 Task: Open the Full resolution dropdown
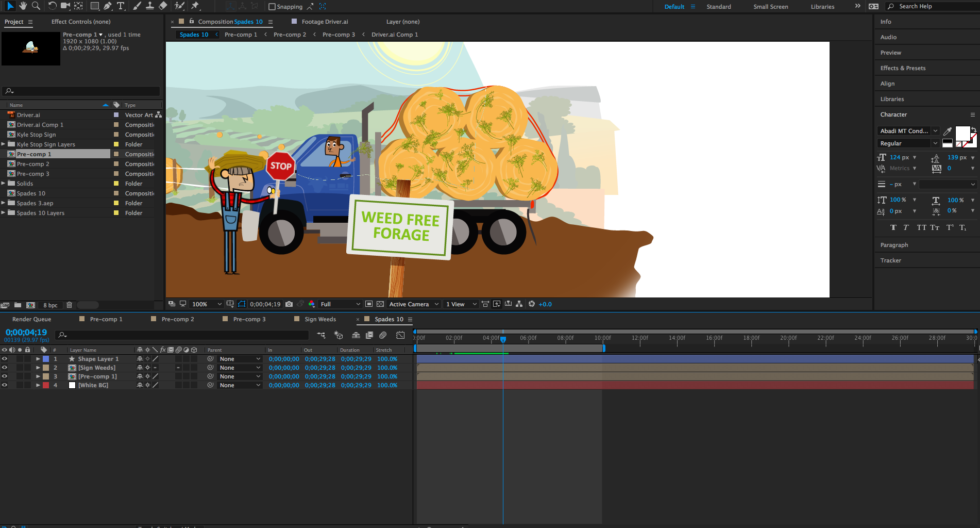340,304
